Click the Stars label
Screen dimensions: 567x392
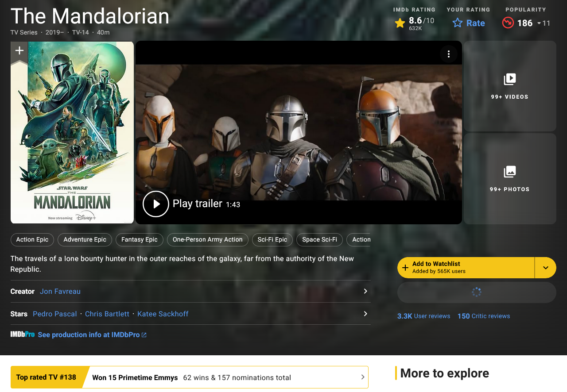coord(19,314)
